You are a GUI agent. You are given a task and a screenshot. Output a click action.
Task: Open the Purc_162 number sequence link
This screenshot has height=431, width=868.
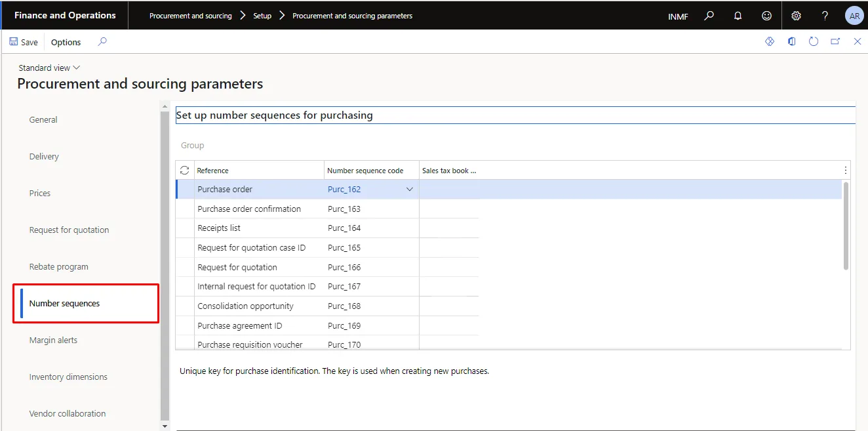coord(344,189)
